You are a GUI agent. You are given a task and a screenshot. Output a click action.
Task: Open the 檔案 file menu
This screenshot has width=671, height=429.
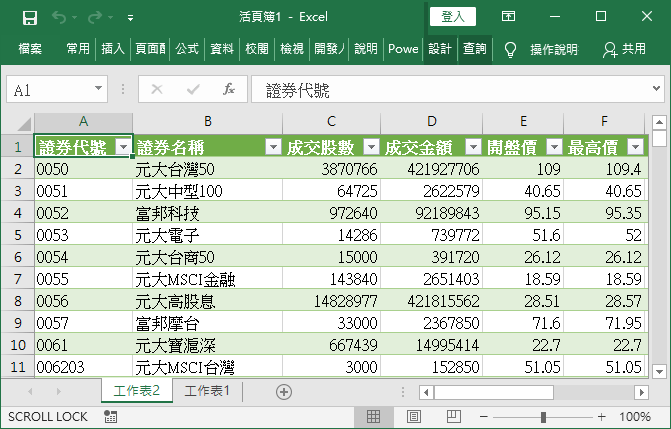[x=30, y=48]
